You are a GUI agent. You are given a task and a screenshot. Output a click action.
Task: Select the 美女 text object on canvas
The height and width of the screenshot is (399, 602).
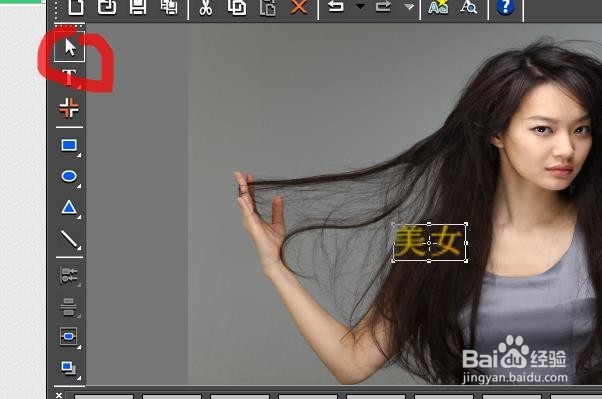point(429,242)
